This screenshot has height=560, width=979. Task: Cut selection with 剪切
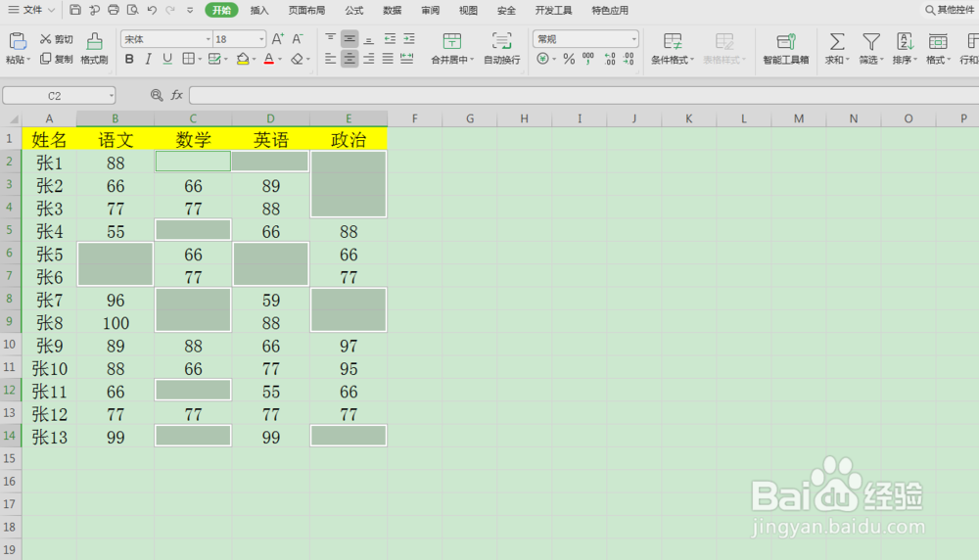point(57,39)
